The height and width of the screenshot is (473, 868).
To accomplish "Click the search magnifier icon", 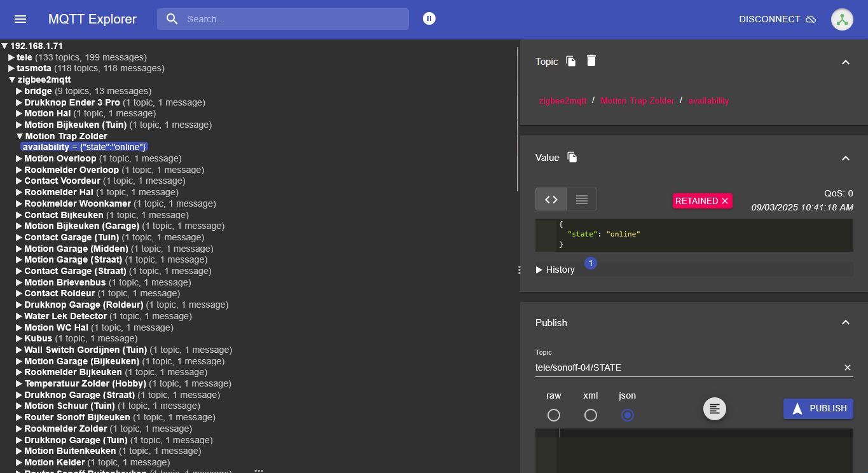I will pyautogui.click(x=172, y=19).
